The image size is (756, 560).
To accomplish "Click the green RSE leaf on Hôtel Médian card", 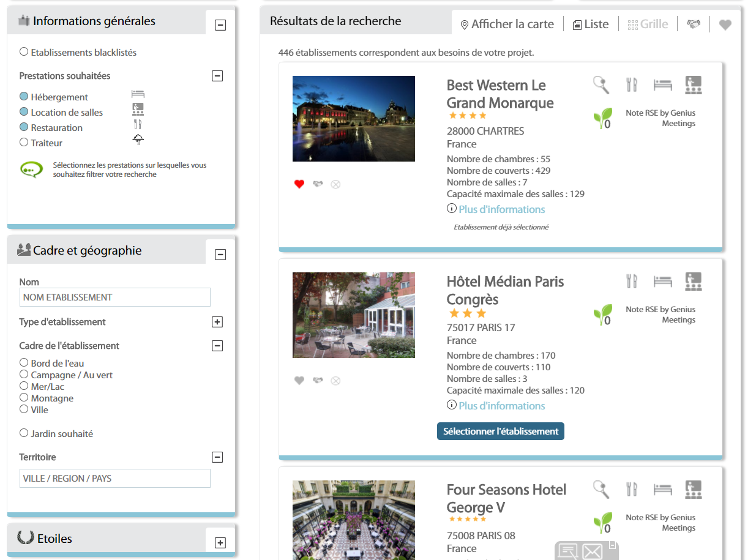I will click(602, 315).
